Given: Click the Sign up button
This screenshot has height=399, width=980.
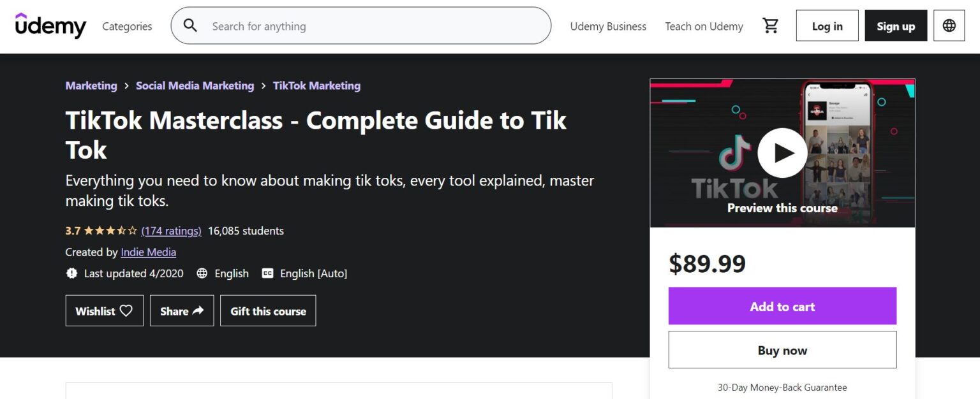Looking at the screenshot, I should pos(895,26).
